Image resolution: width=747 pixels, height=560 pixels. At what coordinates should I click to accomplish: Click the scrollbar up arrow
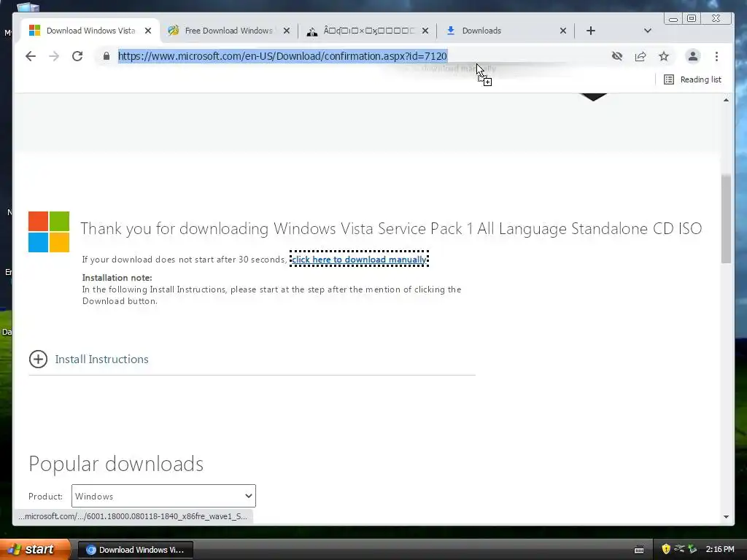[x=726, y=100]
